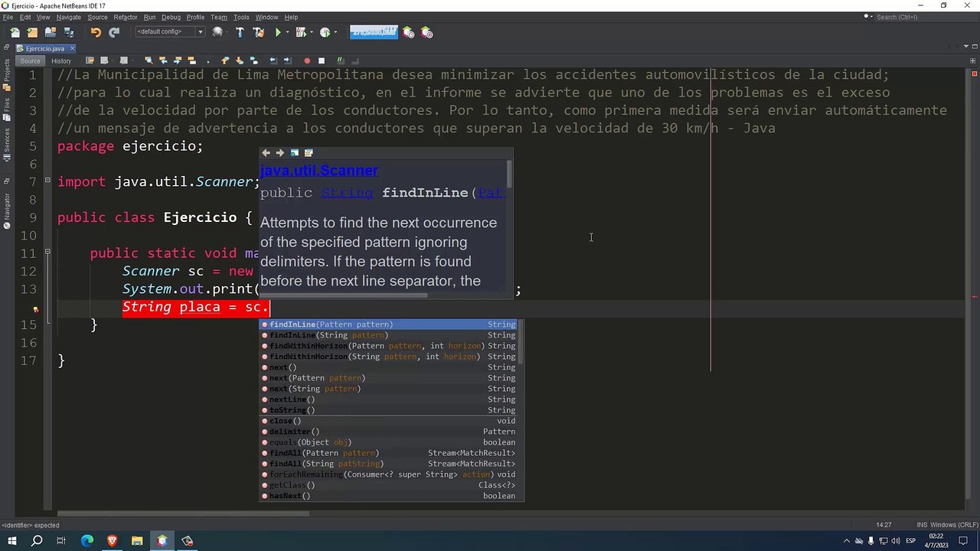Image resolution: width=980 pixels, height=551 pixels.
Task: Click the Redo toolbar arrow
Action: tap(114, 32)
